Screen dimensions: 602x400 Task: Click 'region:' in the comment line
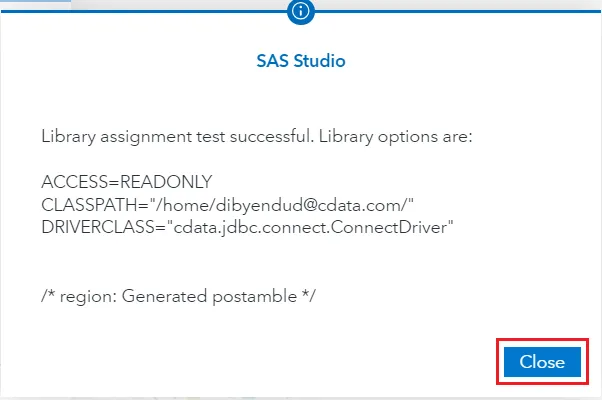(86, 296)
